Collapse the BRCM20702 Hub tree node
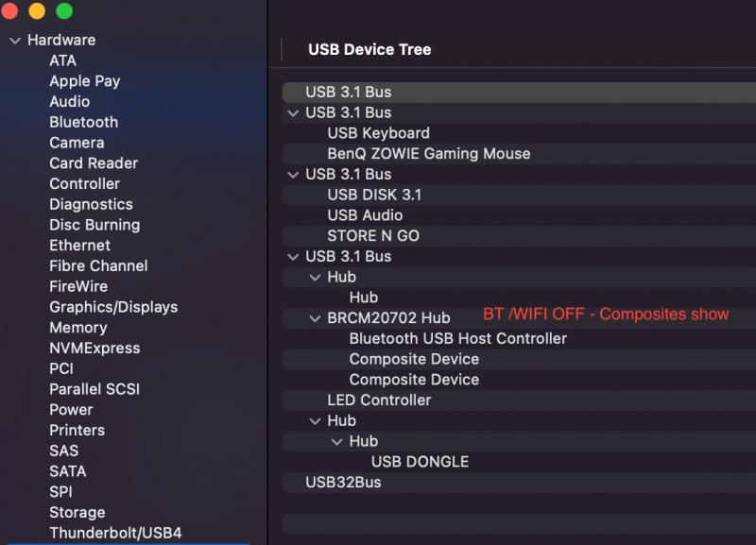The width and height of the screenshot is (756, 545). (316, 318)
